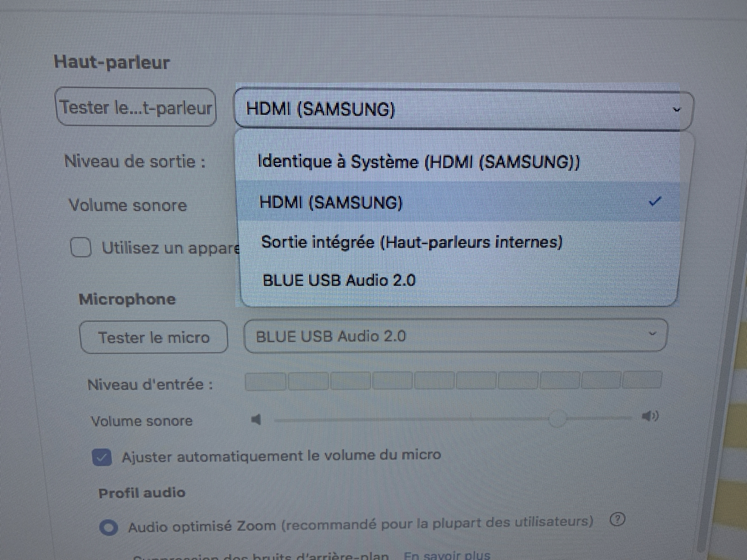
Task: Click the Niveau d'entrée level meter
Action: point(453,381)
